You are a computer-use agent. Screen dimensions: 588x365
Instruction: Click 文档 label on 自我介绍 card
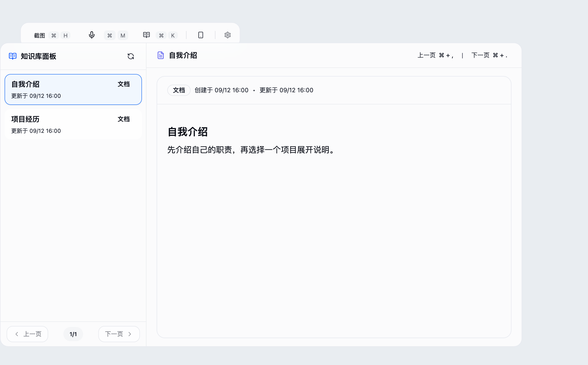pyautogui.click(x=124, y=84)
